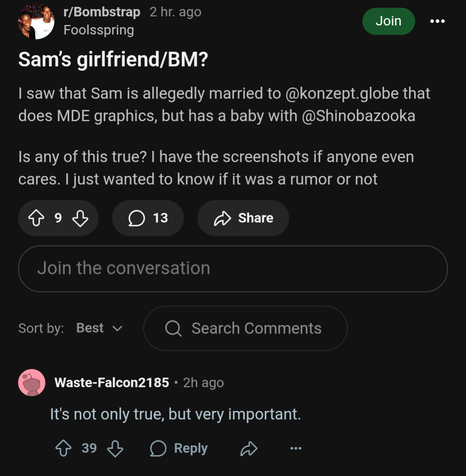Open Waste-Falcon2185's avatar

32,382
